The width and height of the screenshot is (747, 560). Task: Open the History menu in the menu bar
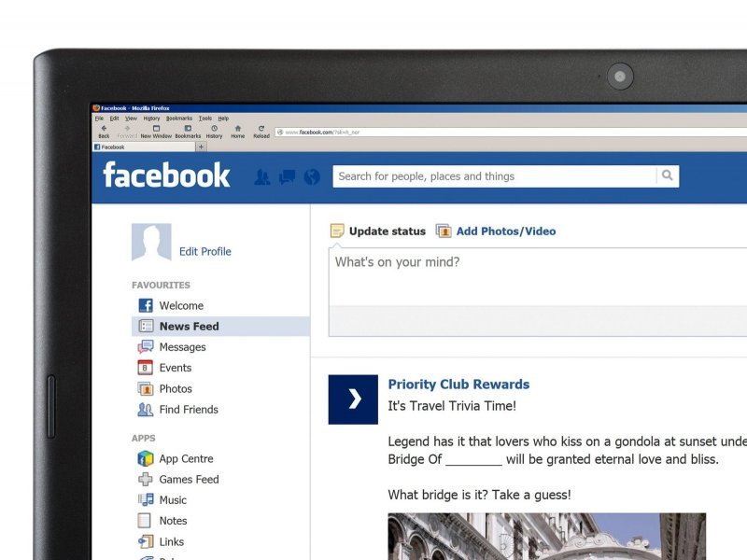[x=151, y=119]
